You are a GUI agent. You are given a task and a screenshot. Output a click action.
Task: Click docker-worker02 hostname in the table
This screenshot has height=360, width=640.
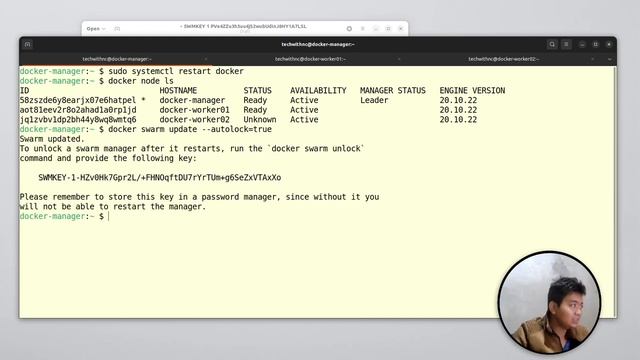click(x=194, y=120)
